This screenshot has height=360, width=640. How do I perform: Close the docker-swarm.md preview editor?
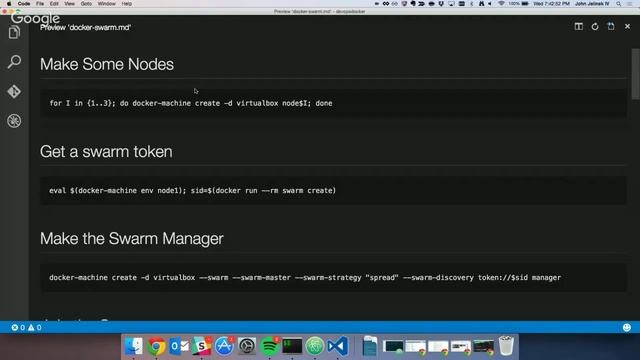(x=627, y=27)
